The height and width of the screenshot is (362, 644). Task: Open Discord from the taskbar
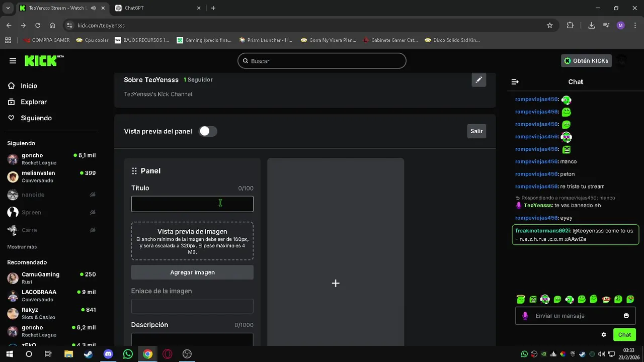pyautogui.click(x=108, y=354)
